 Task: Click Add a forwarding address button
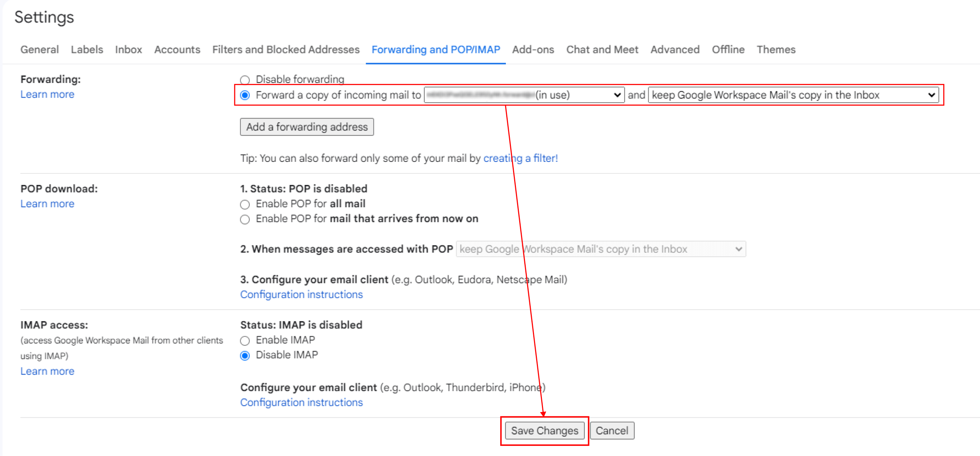coord(306,127)
